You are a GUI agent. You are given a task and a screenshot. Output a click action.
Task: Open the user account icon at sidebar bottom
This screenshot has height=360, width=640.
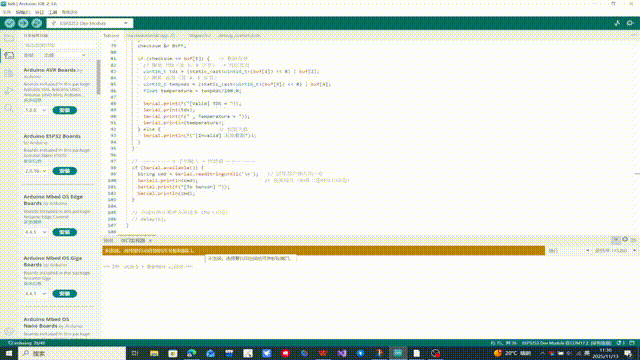[9, 331]
